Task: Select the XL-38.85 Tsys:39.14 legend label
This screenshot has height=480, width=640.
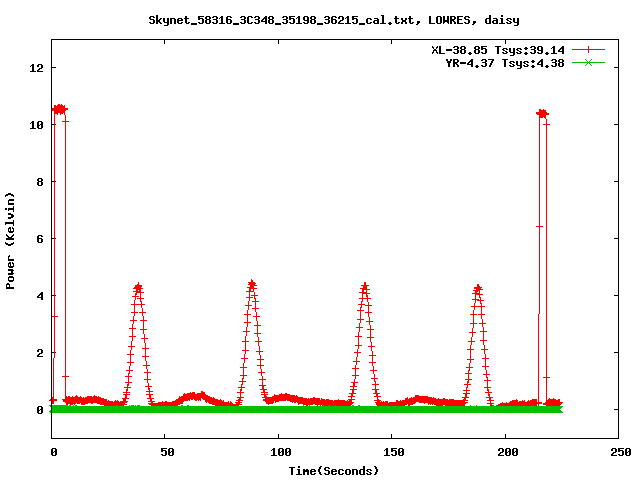Action: (498, 50)
